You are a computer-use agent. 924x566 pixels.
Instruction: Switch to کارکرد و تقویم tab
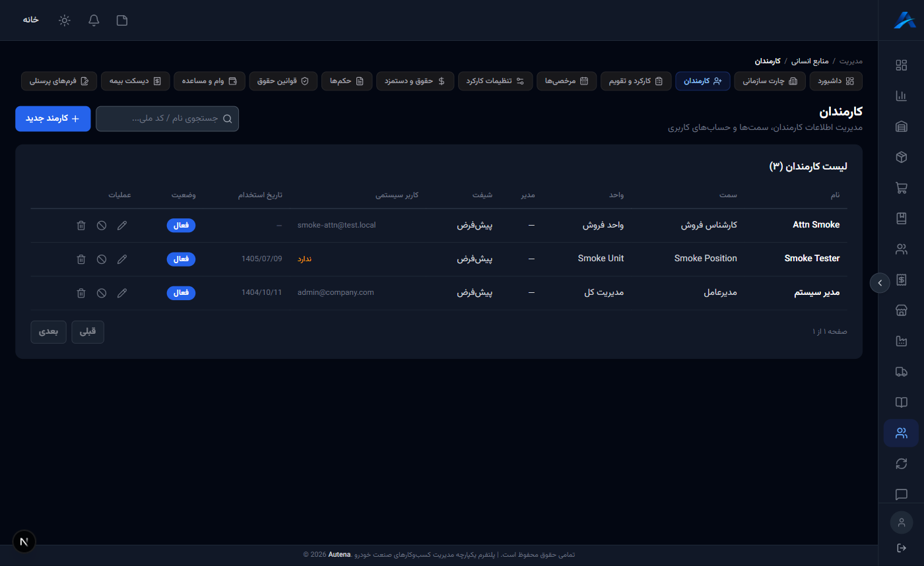pyautogui.click(x=636, y=81)
